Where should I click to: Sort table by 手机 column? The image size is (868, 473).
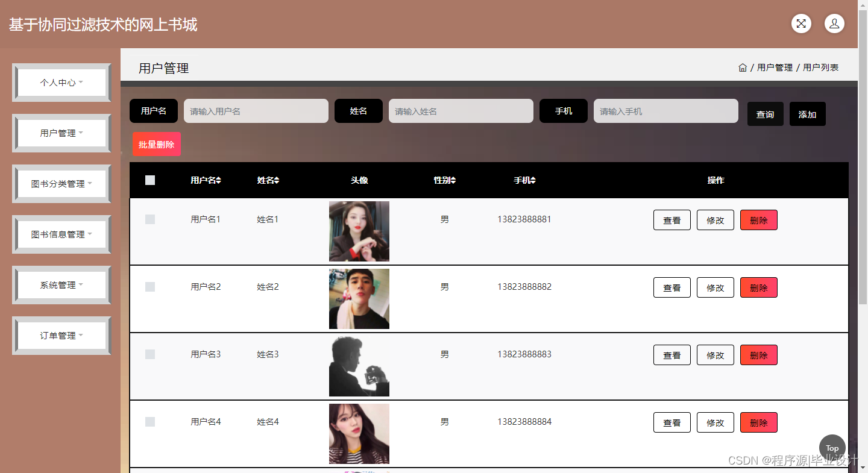click(524, 180)
